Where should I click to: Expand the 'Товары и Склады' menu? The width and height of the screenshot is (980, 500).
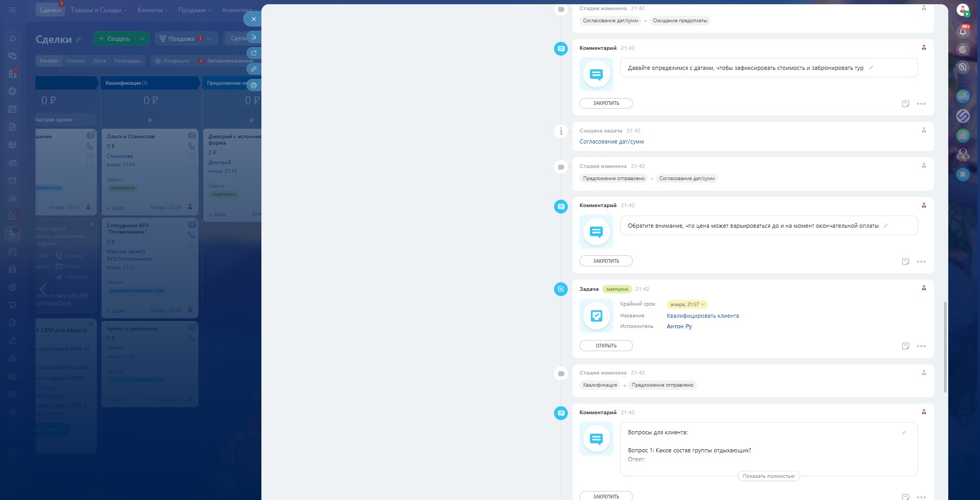point(99,10)
